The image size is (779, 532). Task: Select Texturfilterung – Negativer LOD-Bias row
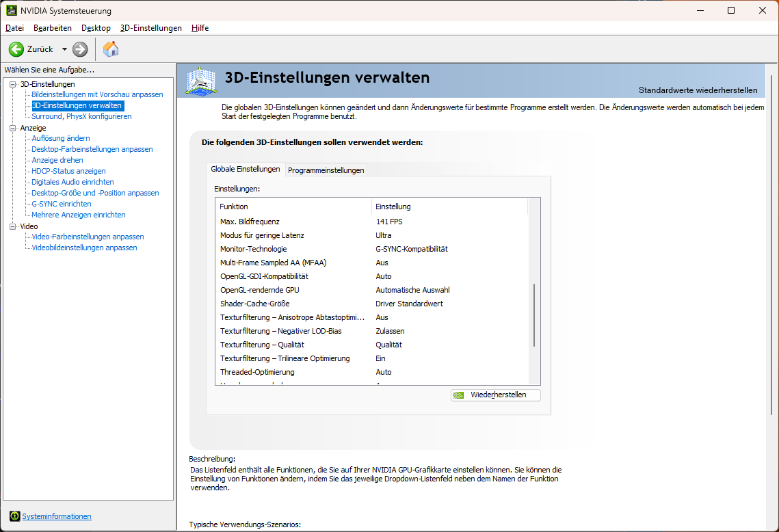coord(371,331)
